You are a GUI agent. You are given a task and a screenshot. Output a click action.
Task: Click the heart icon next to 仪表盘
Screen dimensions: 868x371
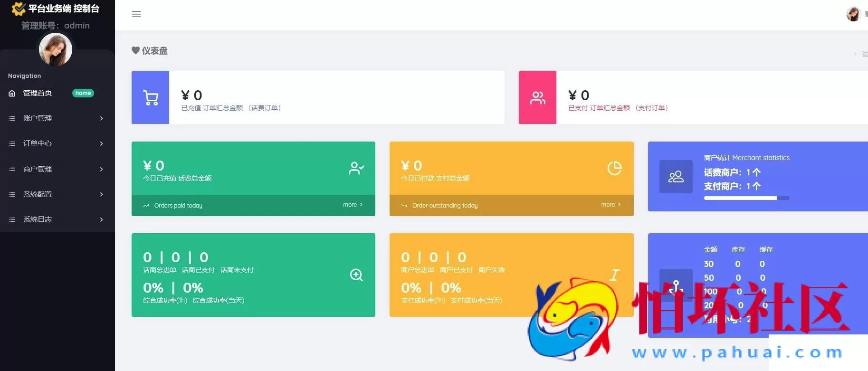pos(135,50)
